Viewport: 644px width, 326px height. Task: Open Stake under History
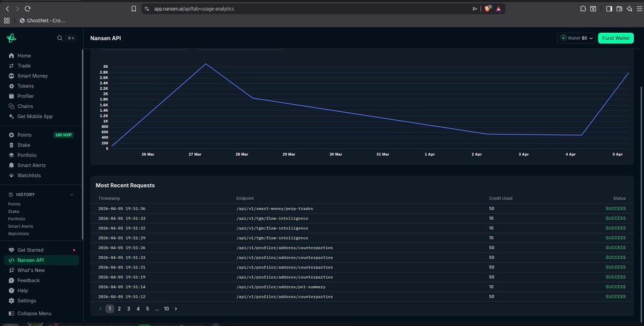[13, 212]
